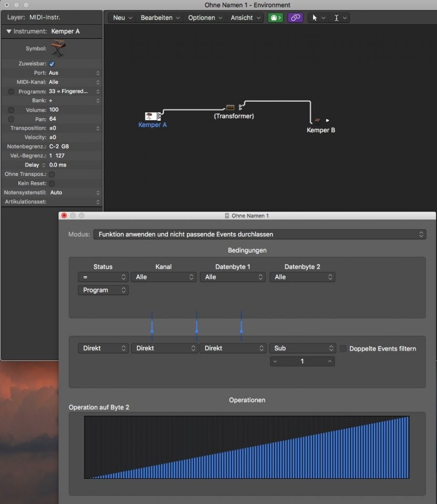Enable the Programm checkbox

[x=11, y=91]
